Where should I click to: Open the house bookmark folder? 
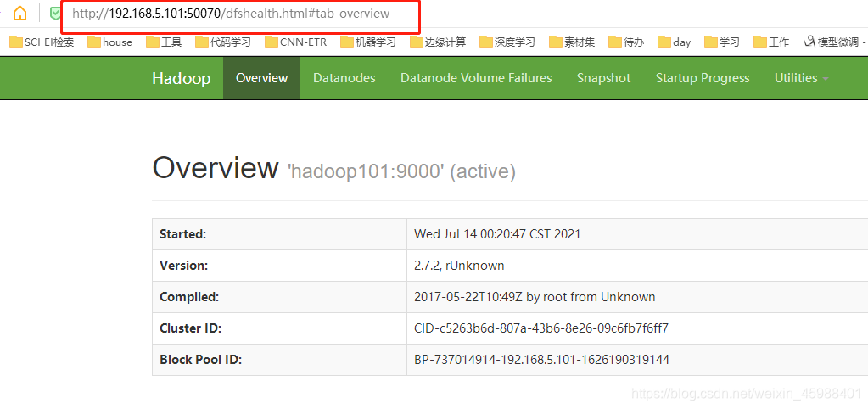(x=109, y=42)
